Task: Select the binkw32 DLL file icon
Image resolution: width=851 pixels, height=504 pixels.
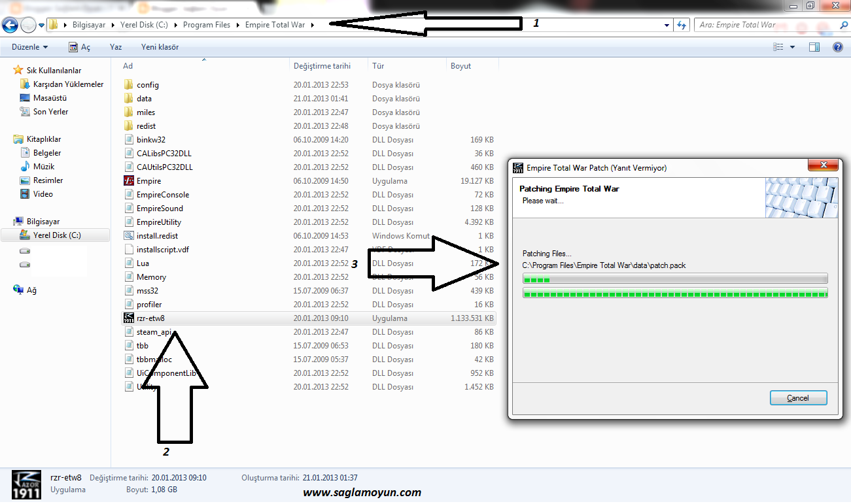Action: pyautogui.click(x=128, y=139)
